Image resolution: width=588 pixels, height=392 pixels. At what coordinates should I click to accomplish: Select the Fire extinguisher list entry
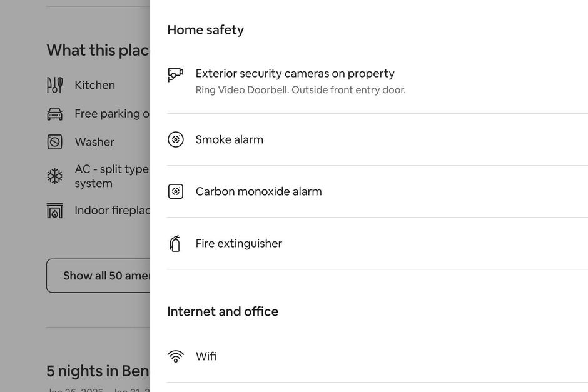coord(377,244)
